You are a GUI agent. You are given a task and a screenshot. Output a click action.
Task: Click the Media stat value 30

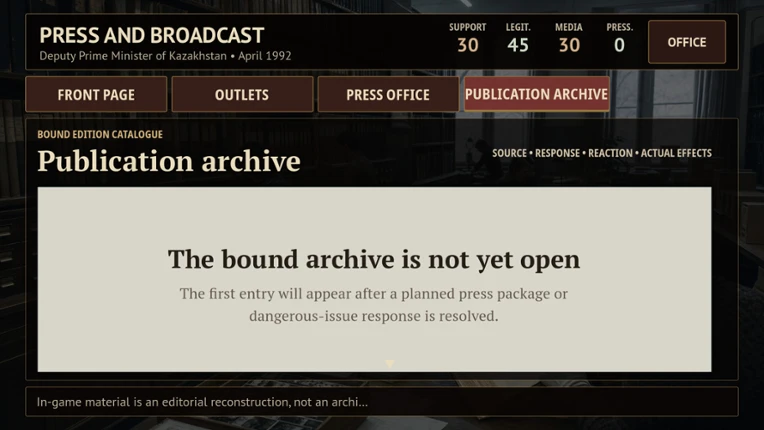tap(569, 45)
